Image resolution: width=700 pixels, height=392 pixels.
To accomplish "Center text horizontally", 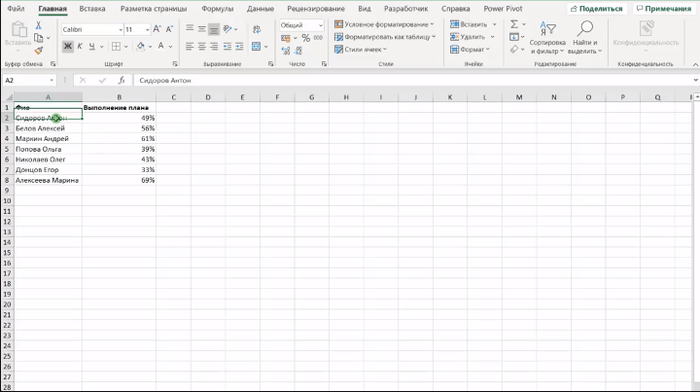I will (x=202, y=46).
